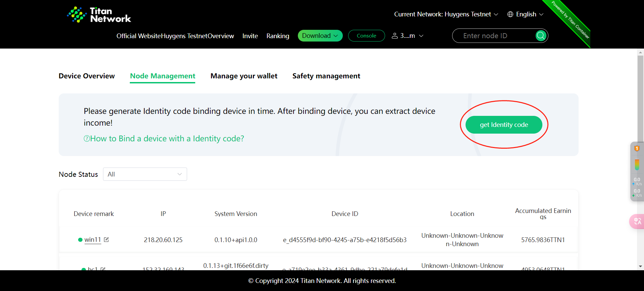Click the Titan Network logo
This screenshot has width=644, height=291.
click(x=99, y=15)
